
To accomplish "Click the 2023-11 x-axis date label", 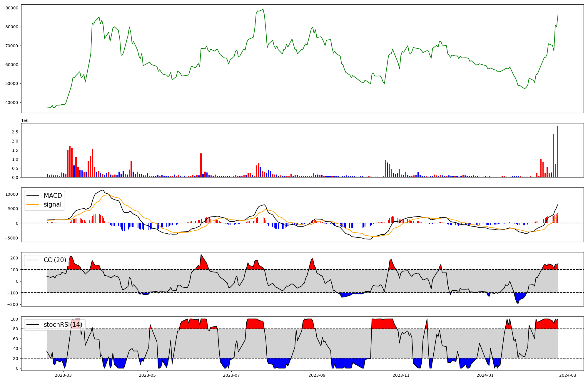I will 401,375.
